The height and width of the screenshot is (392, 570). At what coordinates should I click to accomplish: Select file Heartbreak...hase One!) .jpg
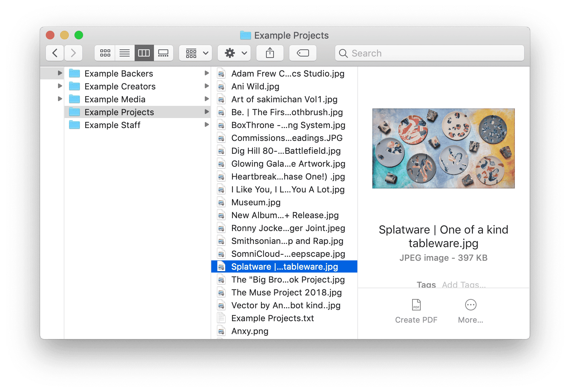pyautogui.click(x=284, y=176)
